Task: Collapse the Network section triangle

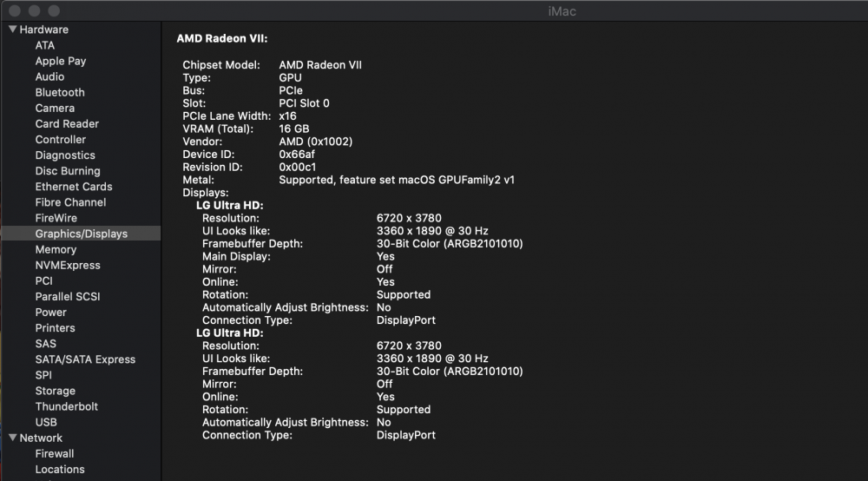Action: [13, 438]
